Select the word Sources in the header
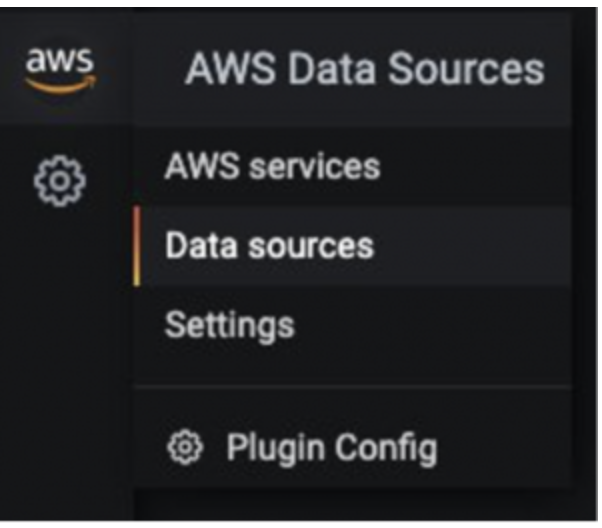This screenshot has width=602, height=528. tap(466, 69)
